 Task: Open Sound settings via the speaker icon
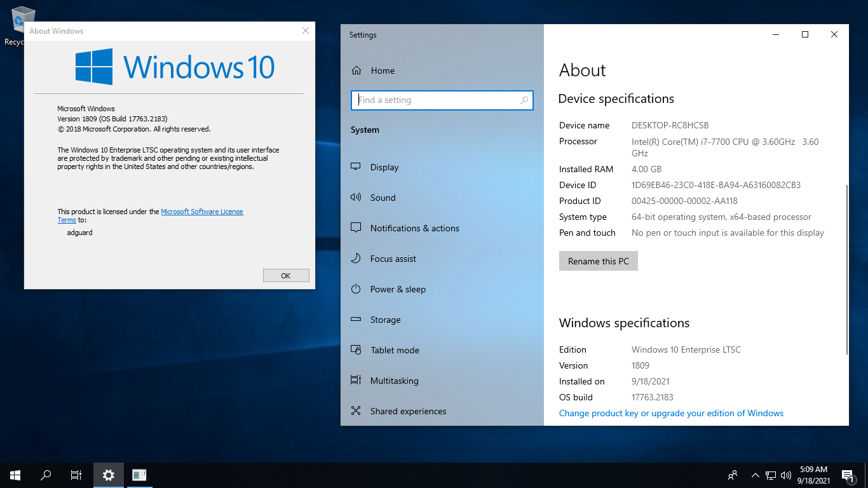[356, 198]
